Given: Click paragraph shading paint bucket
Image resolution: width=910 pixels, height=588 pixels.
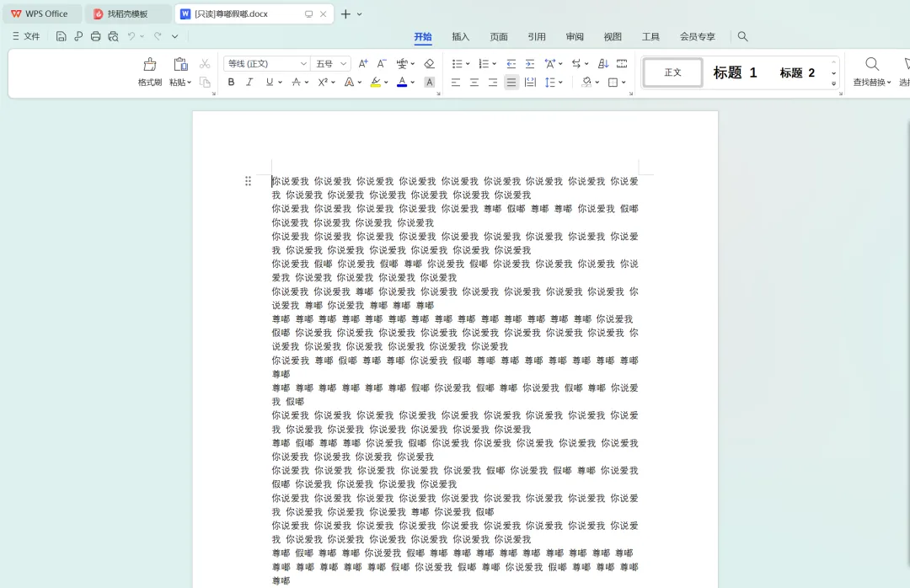Looking at the screenshot, I should (x=586, y=83).
